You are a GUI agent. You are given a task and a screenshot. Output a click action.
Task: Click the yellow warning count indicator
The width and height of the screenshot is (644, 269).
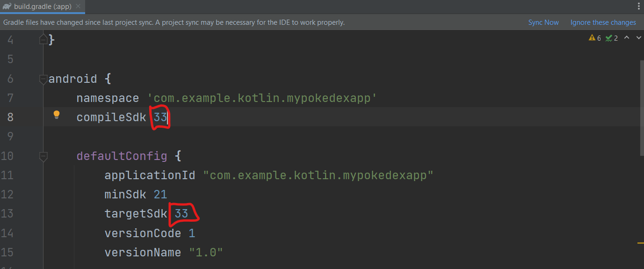tap(595, 38)
